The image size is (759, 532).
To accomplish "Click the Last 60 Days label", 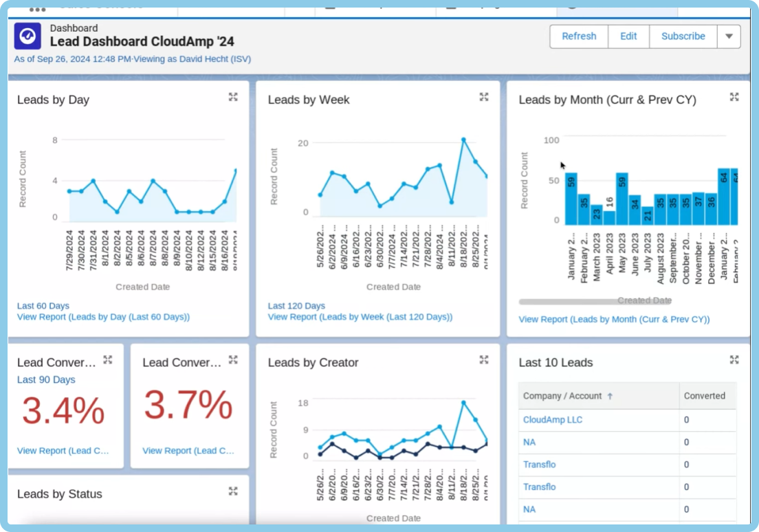I will [x=43, y=306].
